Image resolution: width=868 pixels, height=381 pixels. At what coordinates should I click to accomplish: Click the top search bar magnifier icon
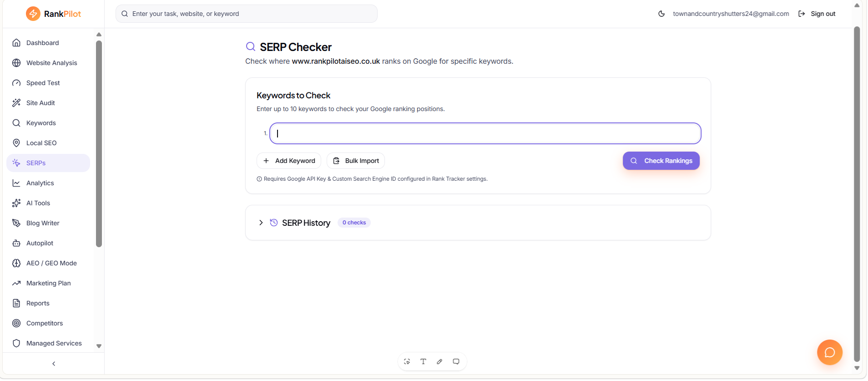(125, 14)
